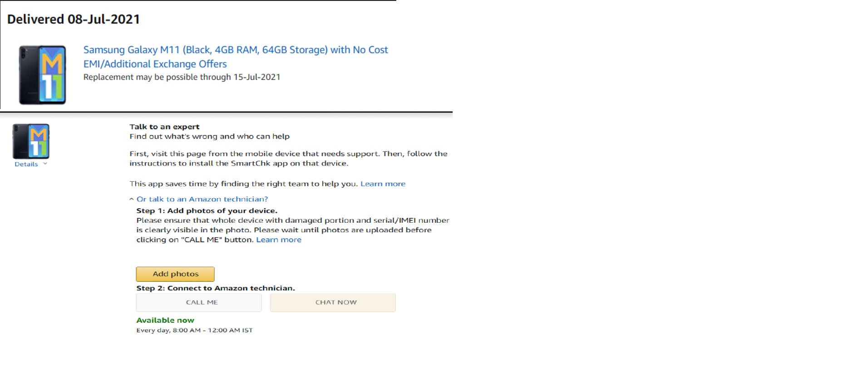The height and width of the screenshot is (375, 868).
Task: Click the 'Talk to an expert' heading
Action: click(164, 127)
